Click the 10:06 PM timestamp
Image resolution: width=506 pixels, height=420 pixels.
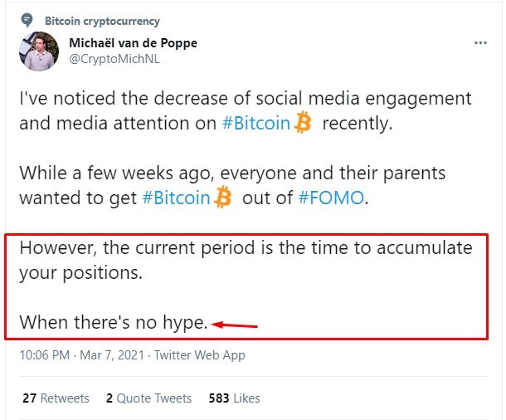click(x=45, y=355)
